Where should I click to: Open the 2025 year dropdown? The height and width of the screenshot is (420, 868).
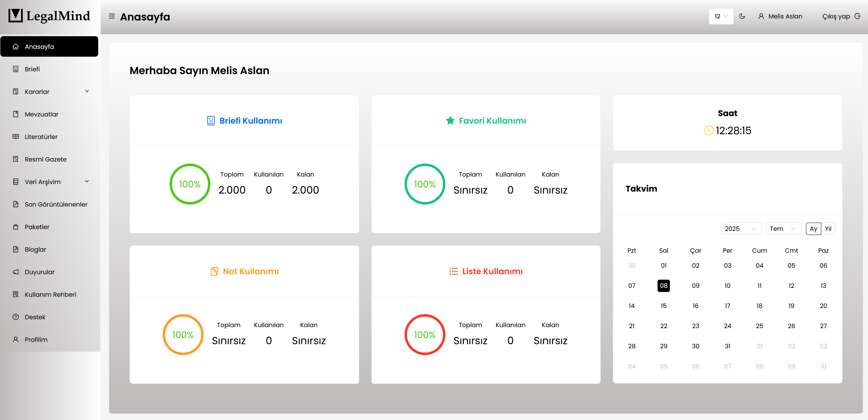[x=741, y=229]
